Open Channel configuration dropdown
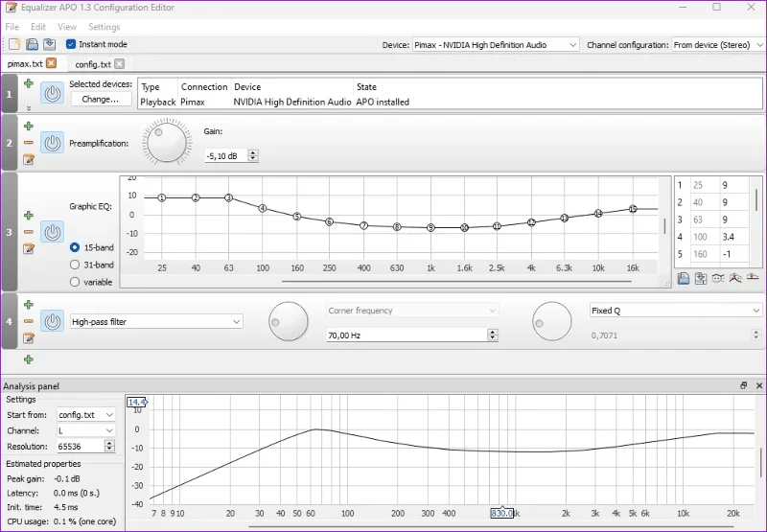767x532 pixels. tap(718, 45)
